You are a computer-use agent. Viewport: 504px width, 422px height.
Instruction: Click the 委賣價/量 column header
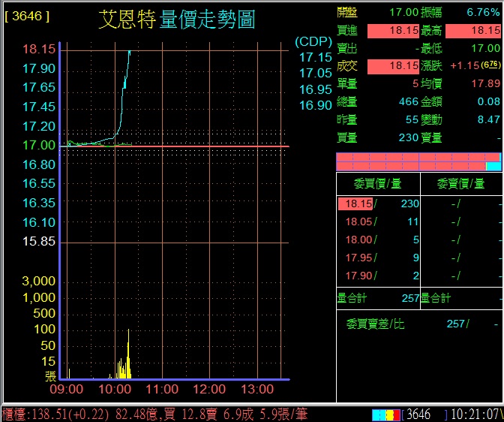click(x=460, y=184)
